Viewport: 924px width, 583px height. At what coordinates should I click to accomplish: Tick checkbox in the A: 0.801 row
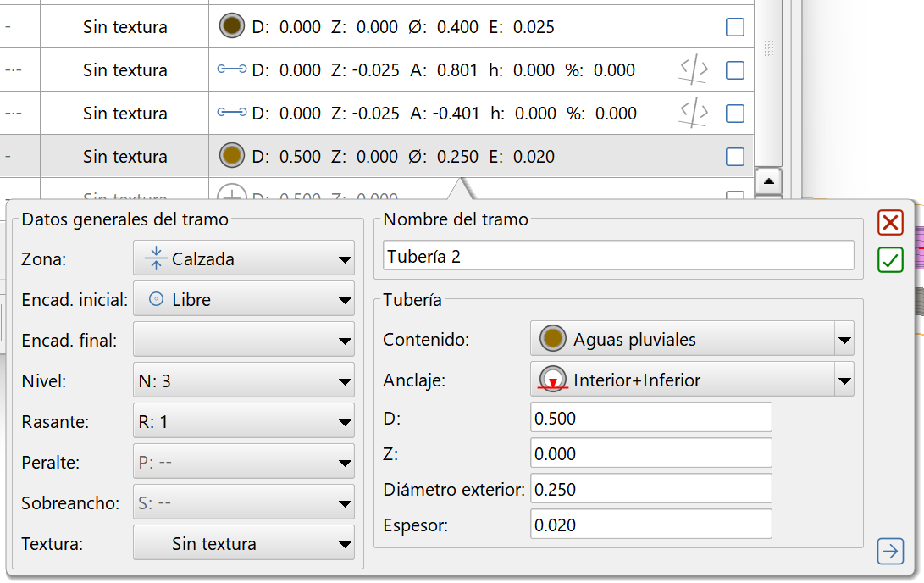click(x=735, y=70)
